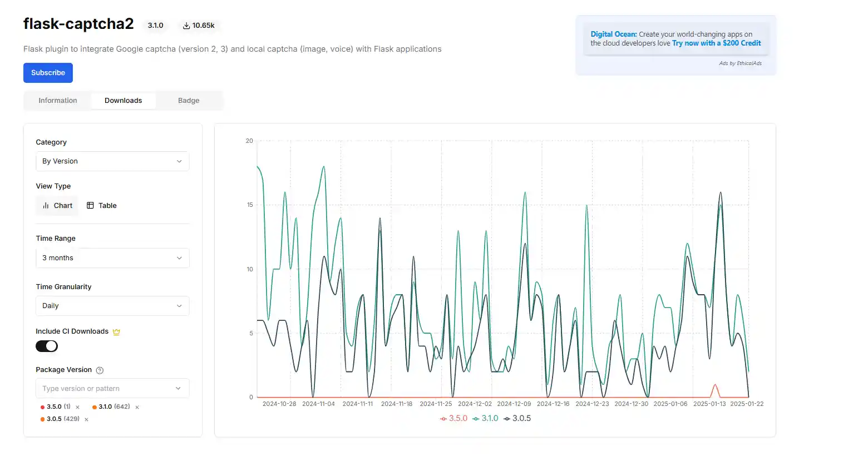Image resolution: width=868 pixels, height=461 pixels.
Task: Toggle the 3.0.5 legend entry
Action: (x=517, y=419)
